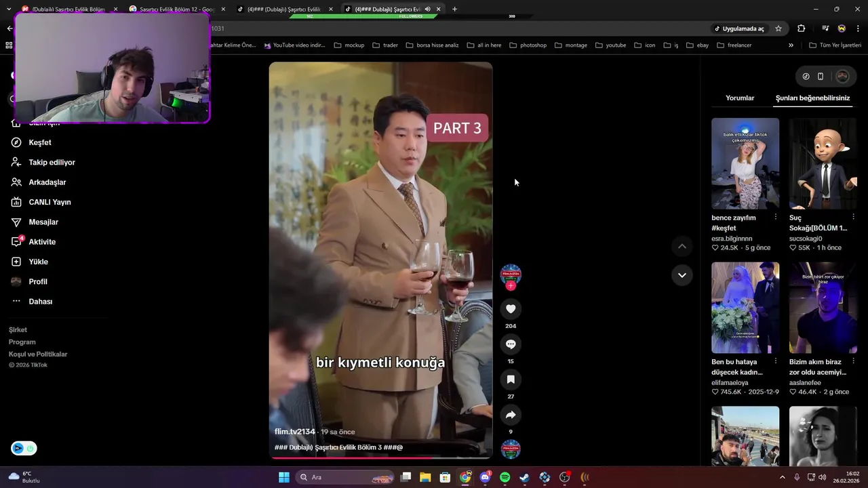Open the YouTube video indir bookmark
868x488 pixels.
point(295,45)
